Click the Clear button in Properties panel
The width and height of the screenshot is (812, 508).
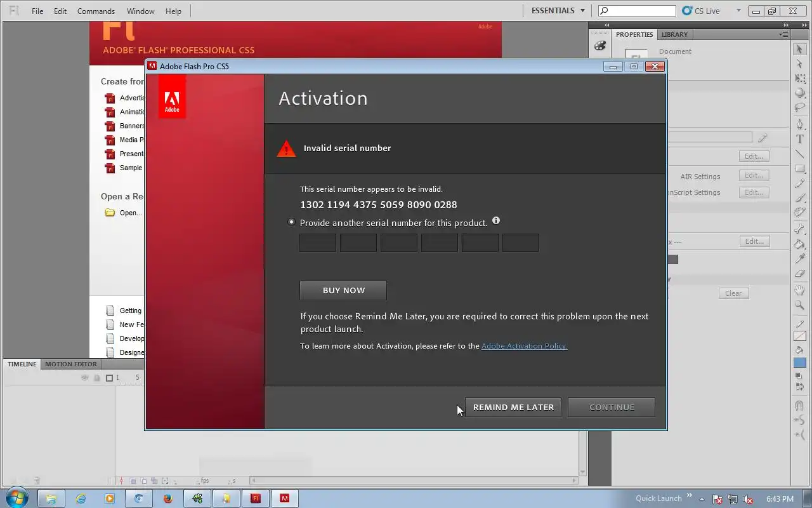click(733, 293)
